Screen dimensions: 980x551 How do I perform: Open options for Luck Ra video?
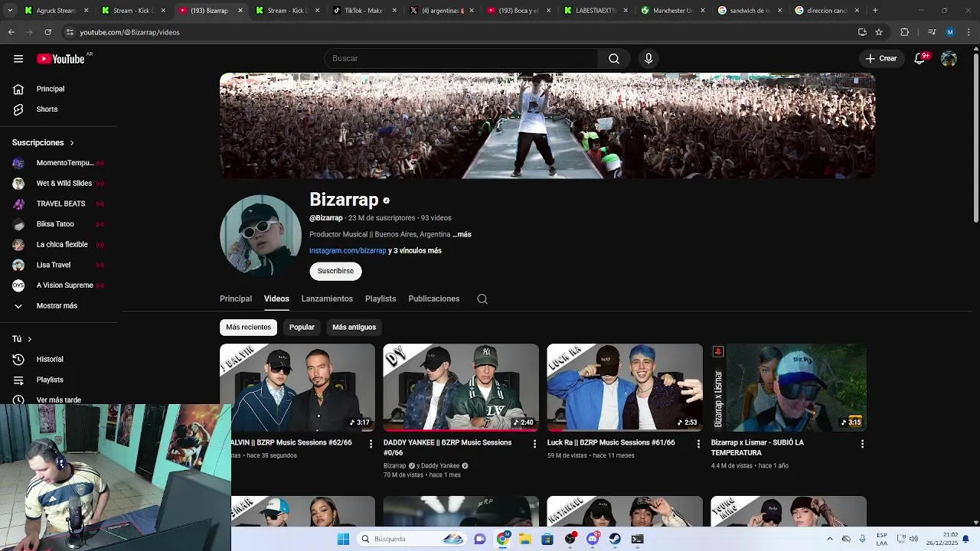coord(698,444)
